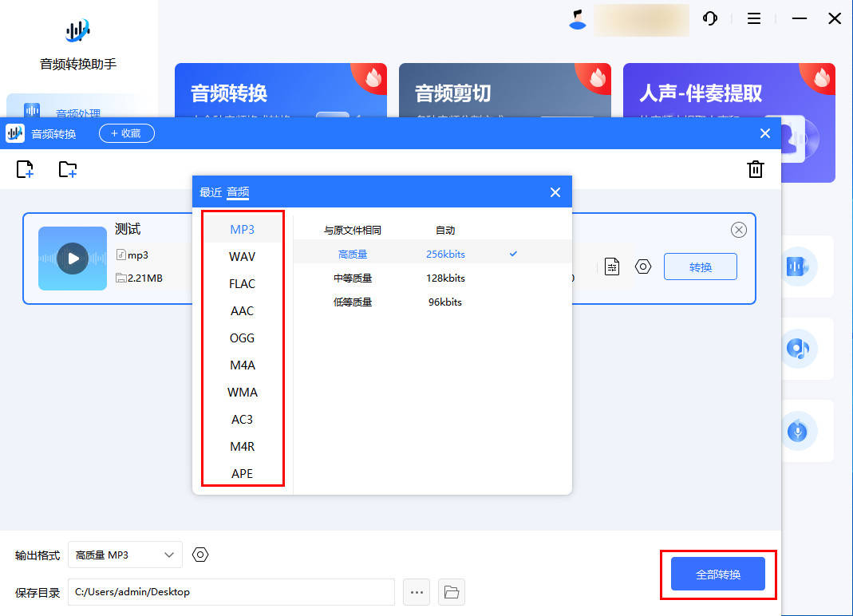Open hexagon settings beside 转换 button
The height and width of the screenshot is (616, 853).
(643, 267)
